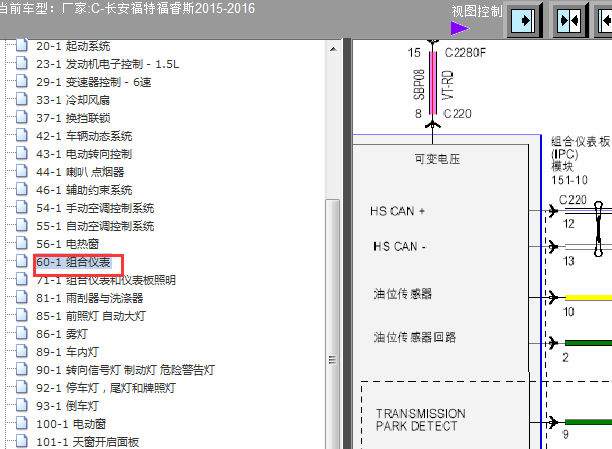
Task: Select 100-1 电动窗 entry
Action: [x=71, y=424]
